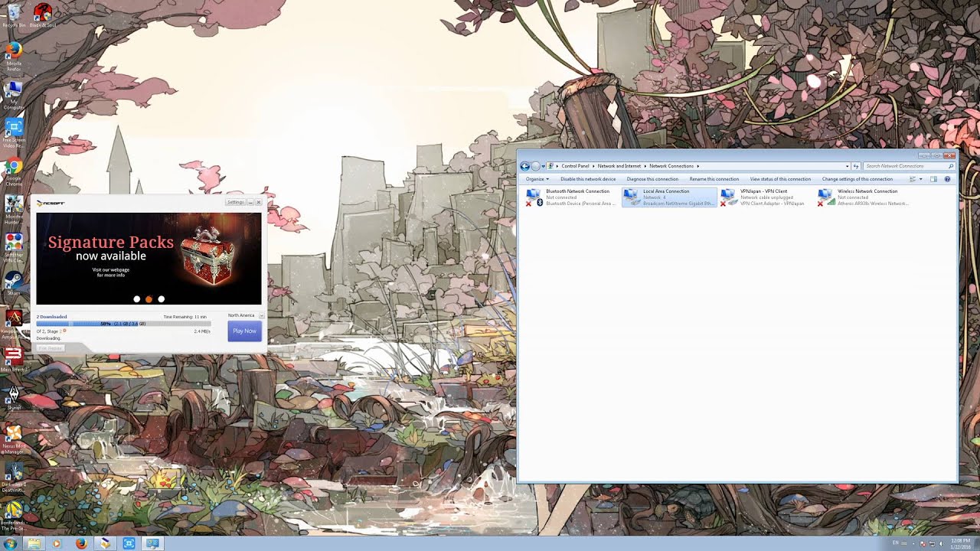Open Settings in the NCSoft launcher
980x551 pixels.
point(235,202)
